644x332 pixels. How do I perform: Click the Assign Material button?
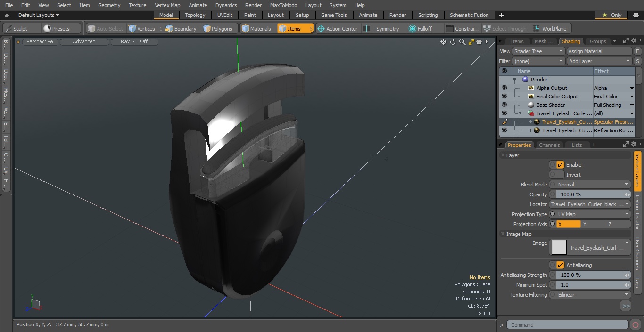(599, 51)
